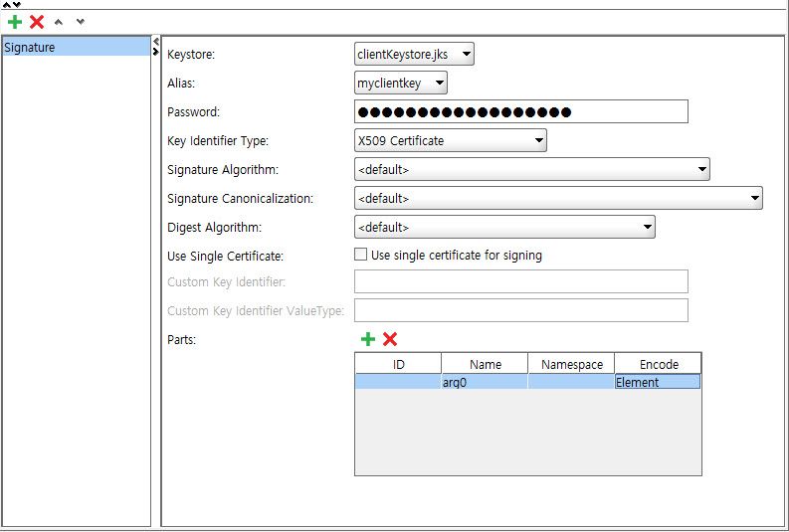Remove the selected part with the Parts red X
This screenshot has width=789, height=532.
point(390,340)
